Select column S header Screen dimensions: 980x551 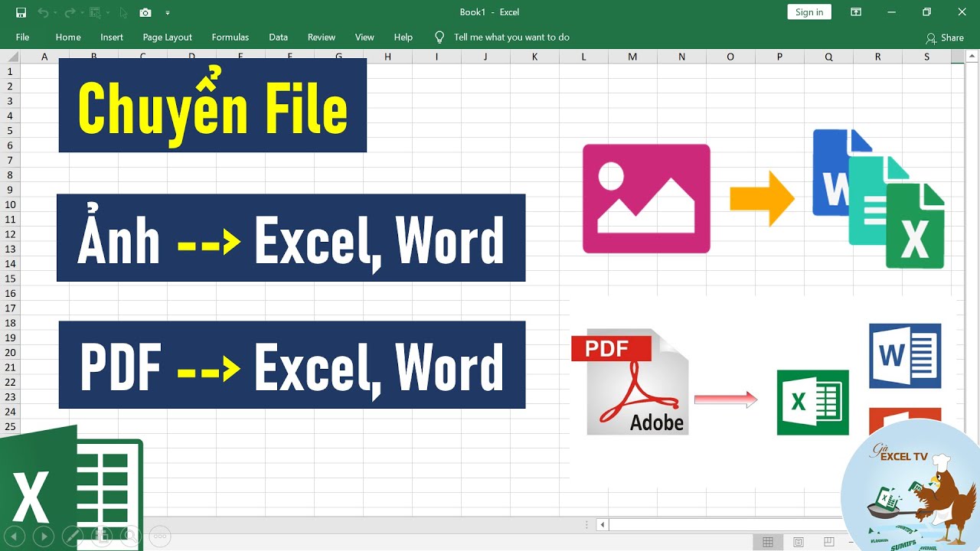pos(926,57)
